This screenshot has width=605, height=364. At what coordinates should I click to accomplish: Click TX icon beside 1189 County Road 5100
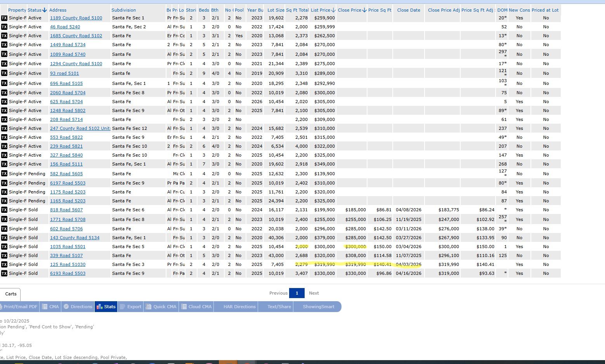pos(4,18)
